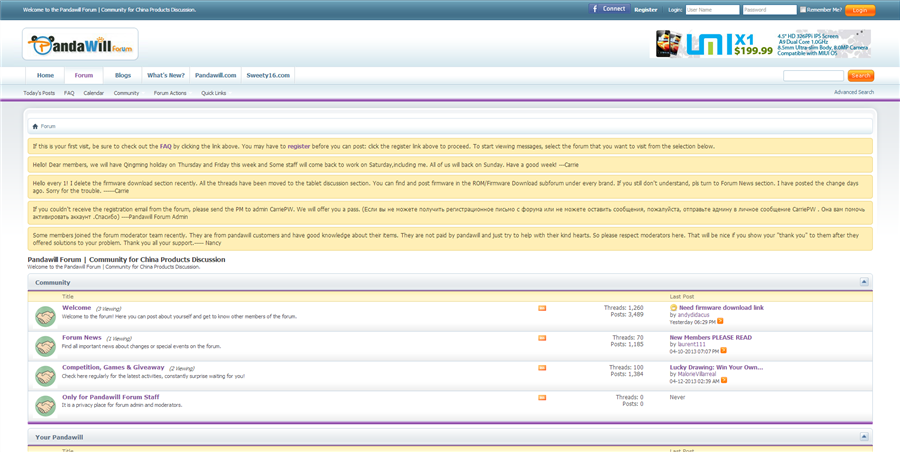Click the Threads: 1,260 count text
900x452 pixels.
tap(623, 308)
